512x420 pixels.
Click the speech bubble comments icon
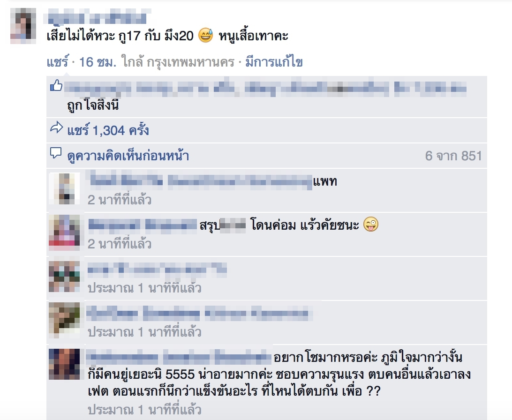[56, 153]
